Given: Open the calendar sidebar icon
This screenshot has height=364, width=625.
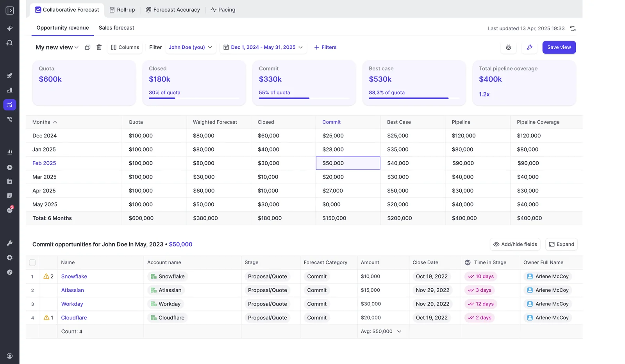Looking at the screenshot, I should (x=10, y=181).
